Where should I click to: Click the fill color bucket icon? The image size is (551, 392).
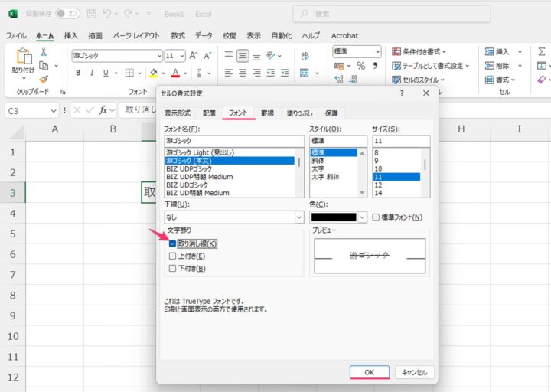click(x=153, y=73)
